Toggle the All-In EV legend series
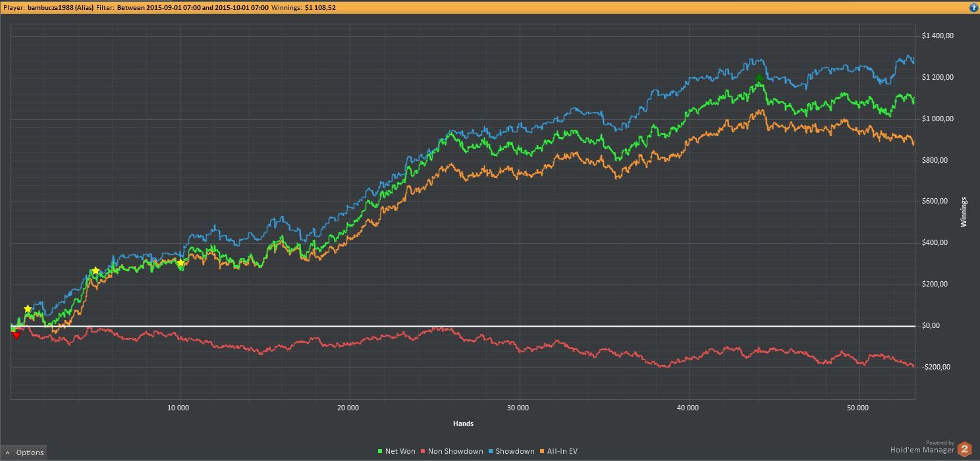The image size is (980, 461). pyautogui.click(x=557, y=452)
